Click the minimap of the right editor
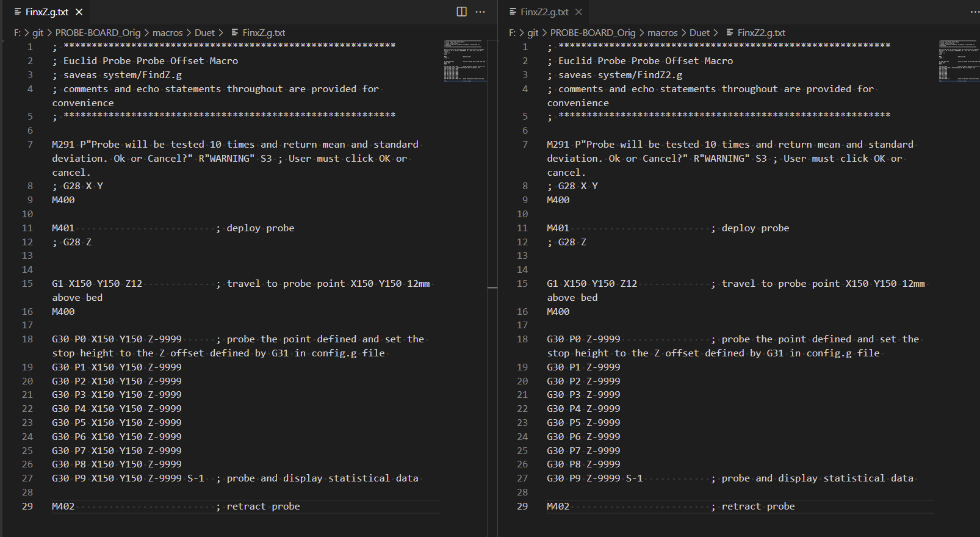Viewport: 980px width, 537px height. tap(959, 60)
